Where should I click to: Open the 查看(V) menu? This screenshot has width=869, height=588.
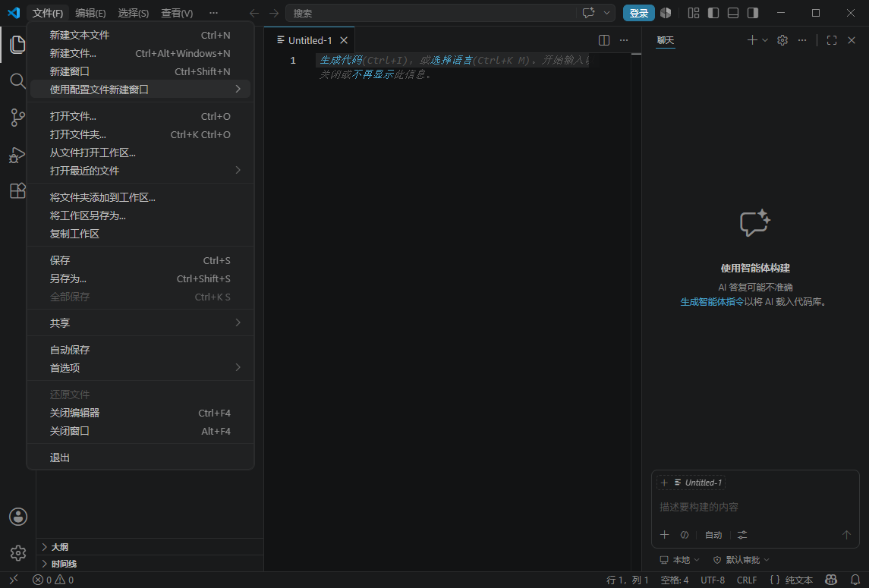(177, 13)
